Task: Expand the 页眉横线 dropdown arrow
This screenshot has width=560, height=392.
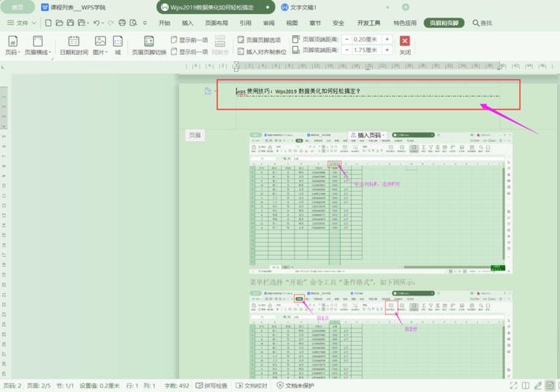Action: coord(50,52)
